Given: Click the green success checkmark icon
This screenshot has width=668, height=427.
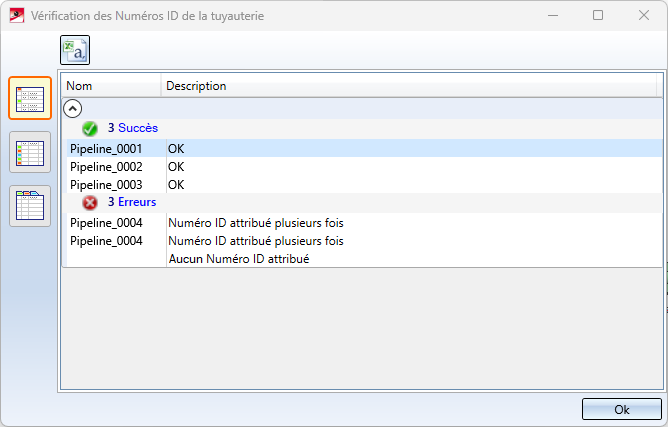Looking at the screenshot, I should [x=90, y=128].
